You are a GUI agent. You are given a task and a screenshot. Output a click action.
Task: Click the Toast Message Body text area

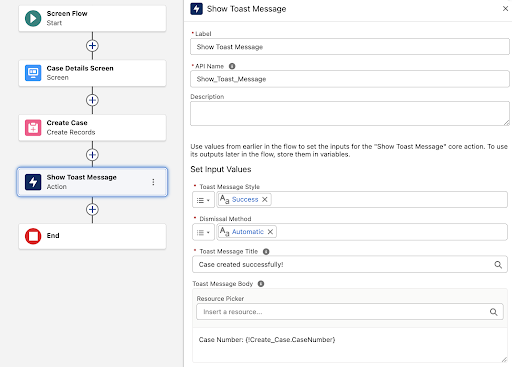[x=350, y=345]
